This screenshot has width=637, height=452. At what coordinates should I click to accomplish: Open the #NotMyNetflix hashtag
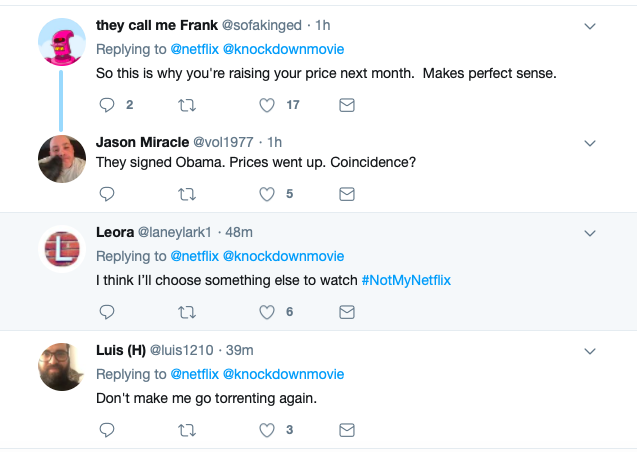point(406,280)
